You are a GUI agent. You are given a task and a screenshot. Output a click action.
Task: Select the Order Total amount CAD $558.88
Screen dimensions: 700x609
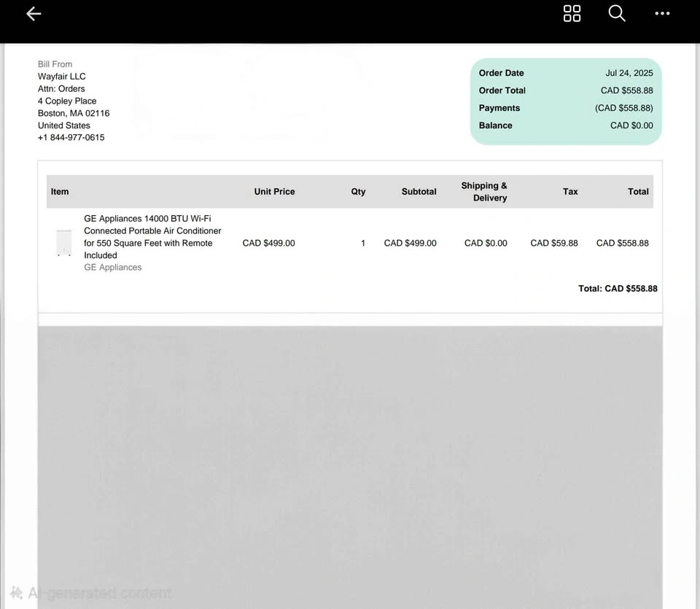point(626,90)
